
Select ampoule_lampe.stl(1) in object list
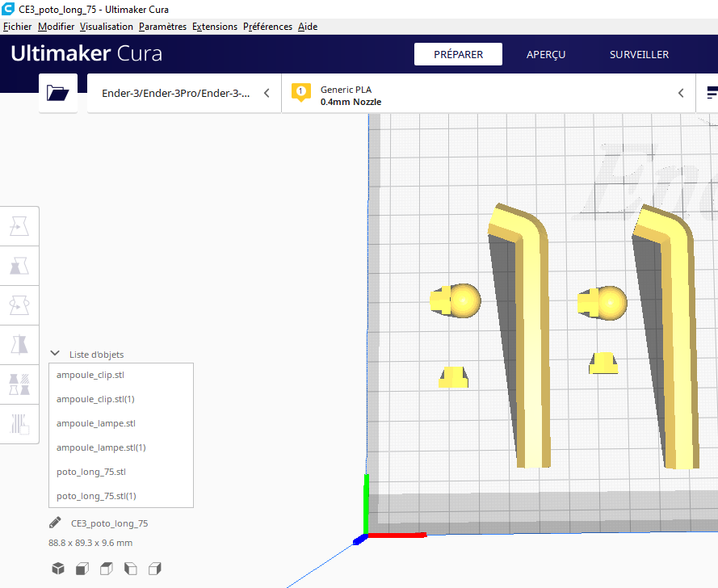[x=121, y=448]
